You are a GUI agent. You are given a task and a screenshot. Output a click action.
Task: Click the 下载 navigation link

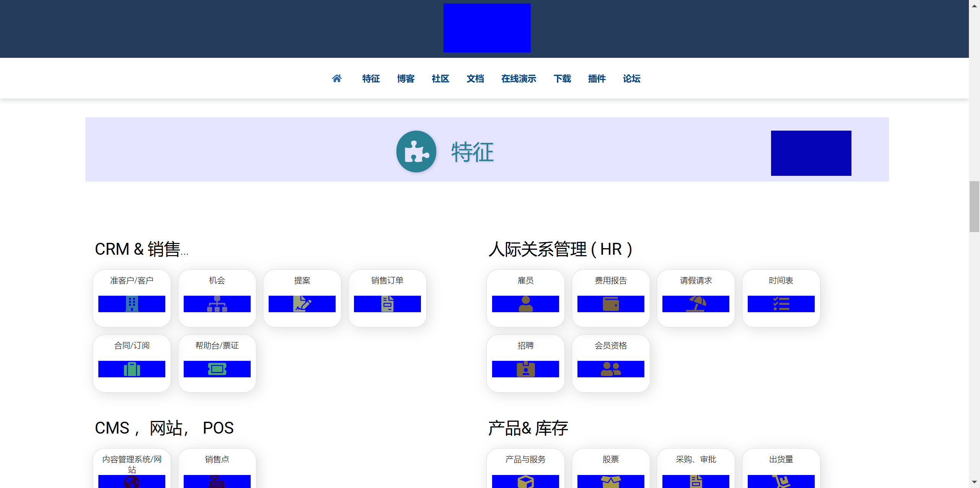point(562,79)
